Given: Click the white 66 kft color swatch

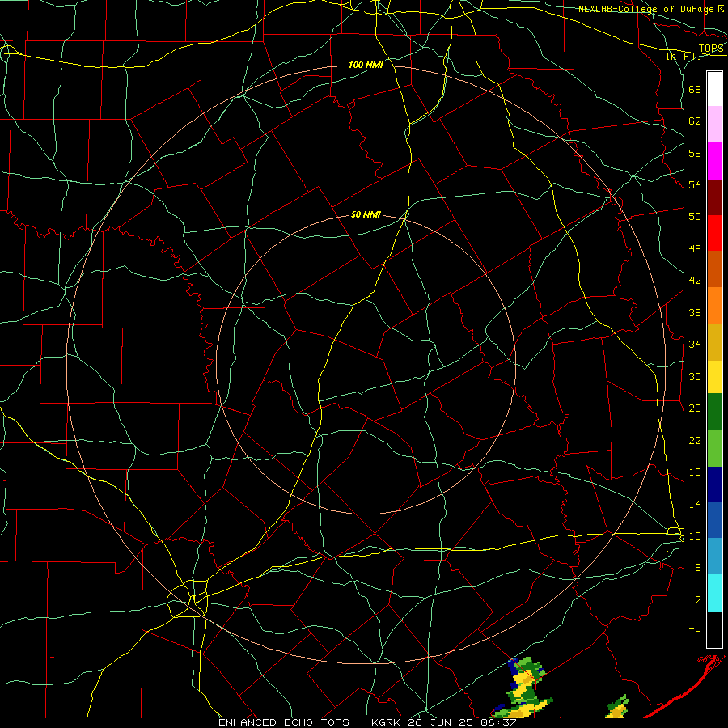Looking at the screenshot, I should coord(714,89).
